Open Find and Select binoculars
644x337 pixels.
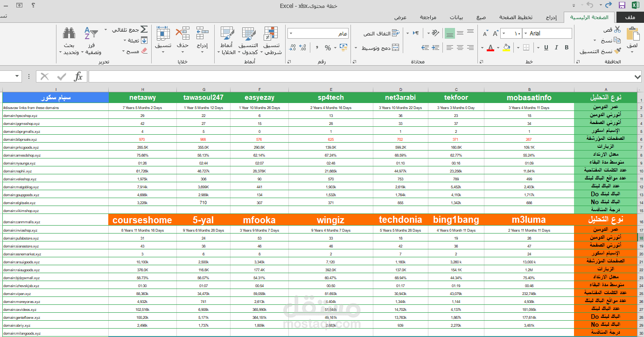click(69, 41)
